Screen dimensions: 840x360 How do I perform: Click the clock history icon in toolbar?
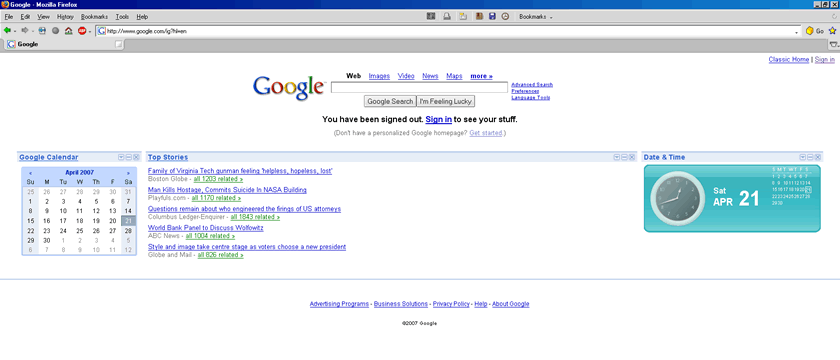[505, 17]
